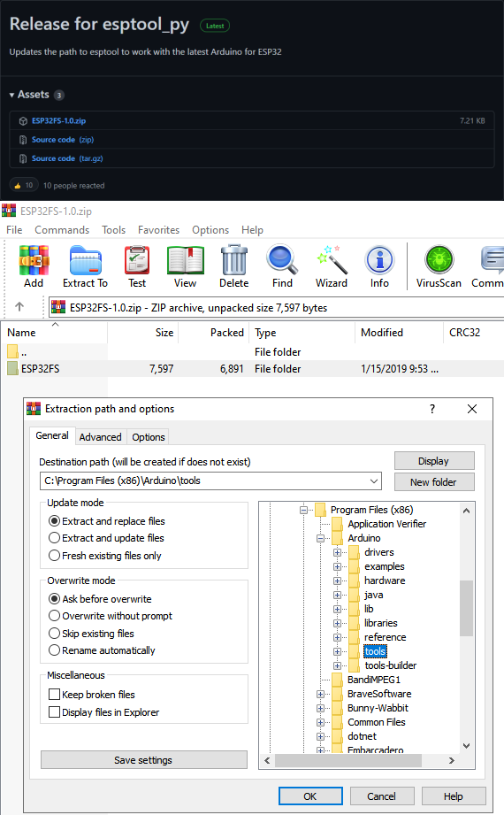The image size is (504, 815).
Task: Select Extract and update files option
Action: click(54, 538)
